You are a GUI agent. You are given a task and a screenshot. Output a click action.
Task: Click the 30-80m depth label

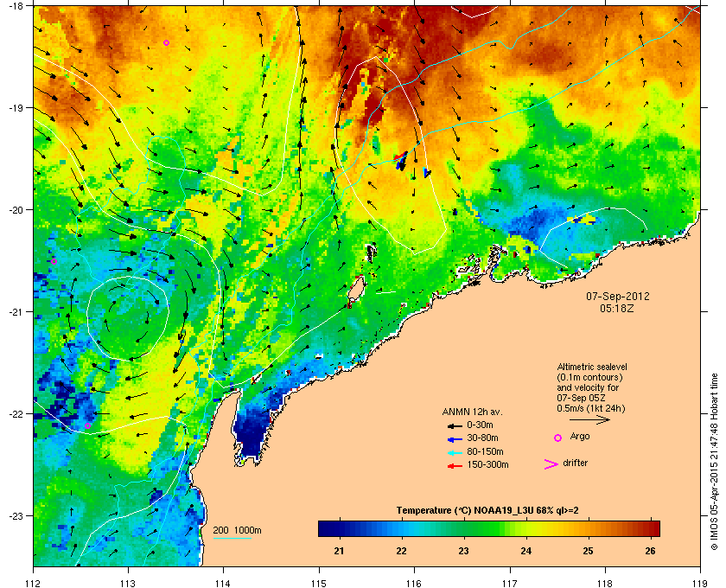tap(482, 438)
